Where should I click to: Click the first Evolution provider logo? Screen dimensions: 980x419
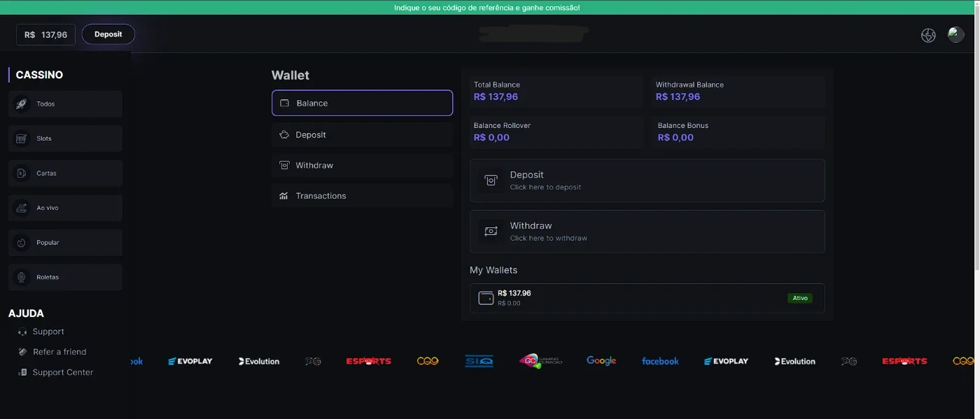point(259,361)
